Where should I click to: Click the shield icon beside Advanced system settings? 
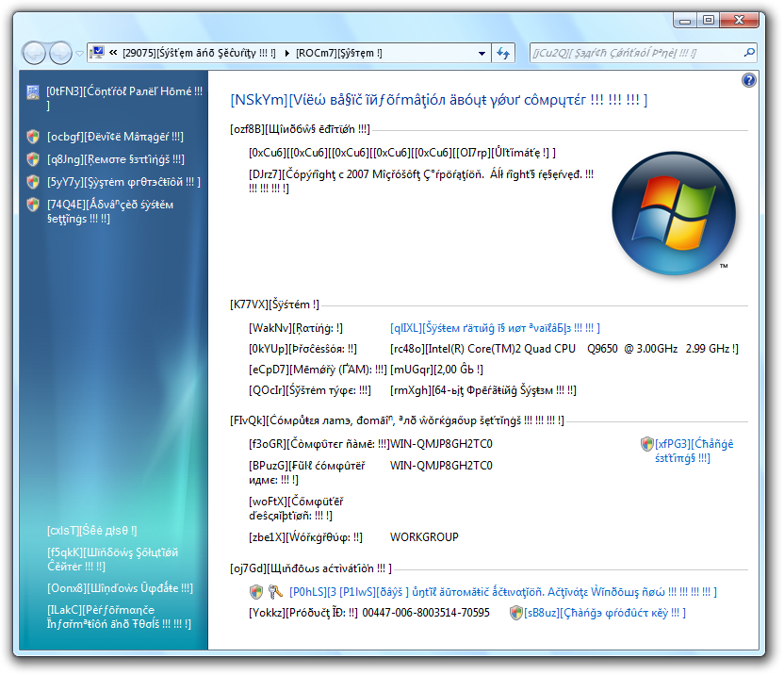point(33,205)
